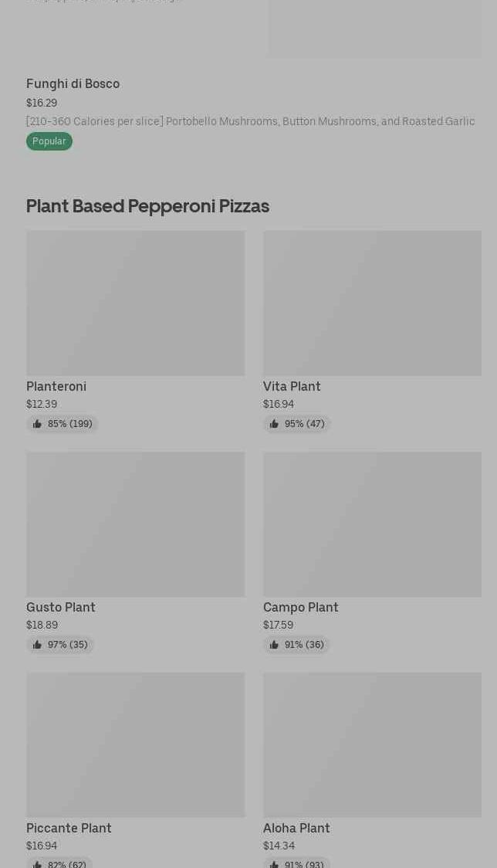Click the Planteroni item name
Screen dimensions: 497x868
click(56, 386)
